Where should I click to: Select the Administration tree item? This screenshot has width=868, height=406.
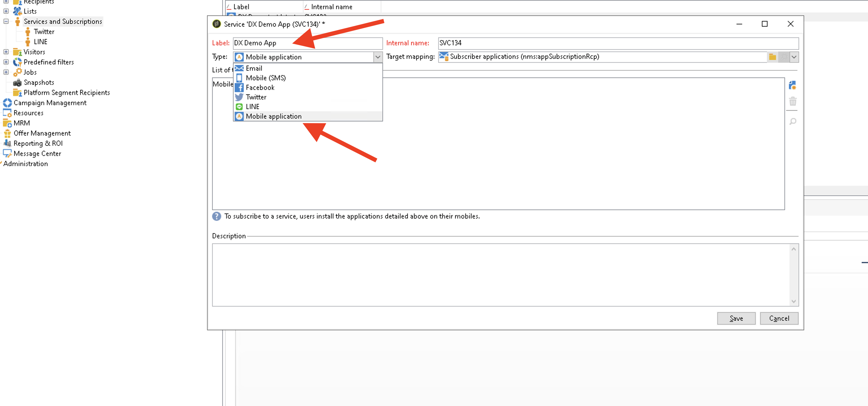tap(26, 164)
